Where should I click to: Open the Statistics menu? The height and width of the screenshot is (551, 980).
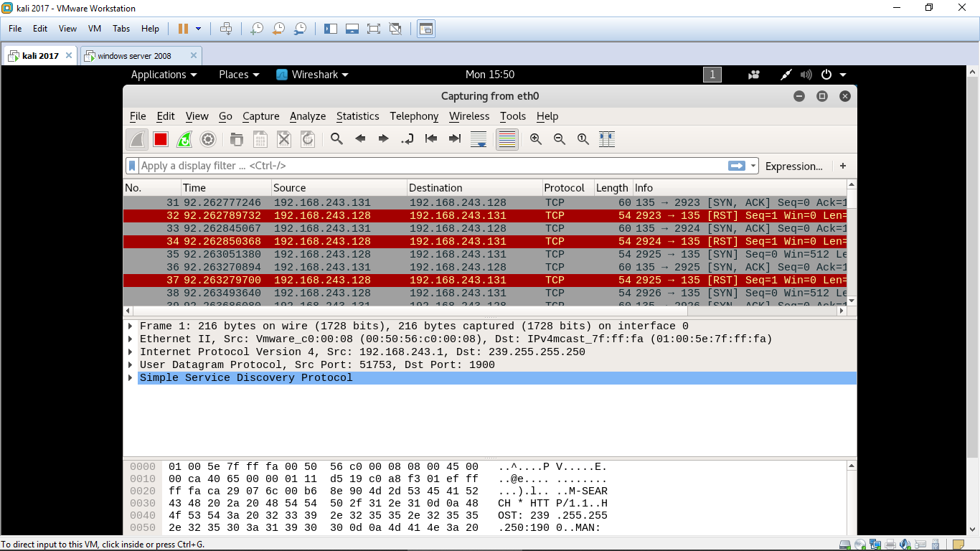tap(357, 116)
